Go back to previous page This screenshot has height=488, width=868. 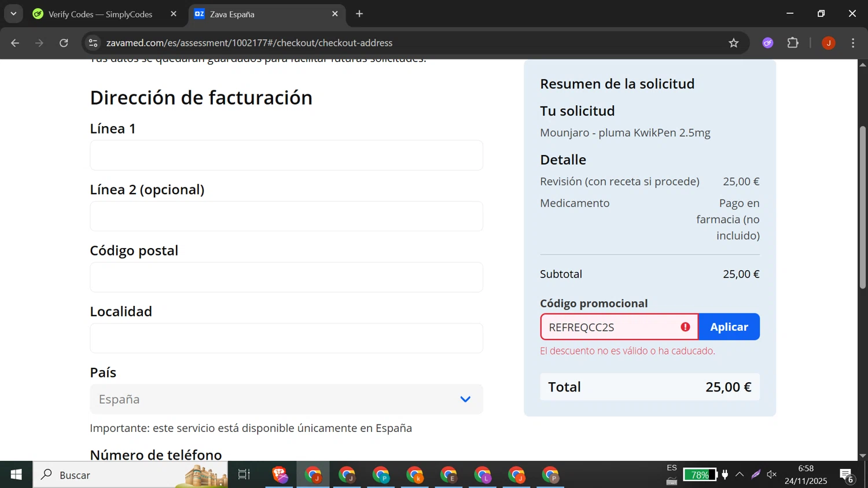pos(15,43)
